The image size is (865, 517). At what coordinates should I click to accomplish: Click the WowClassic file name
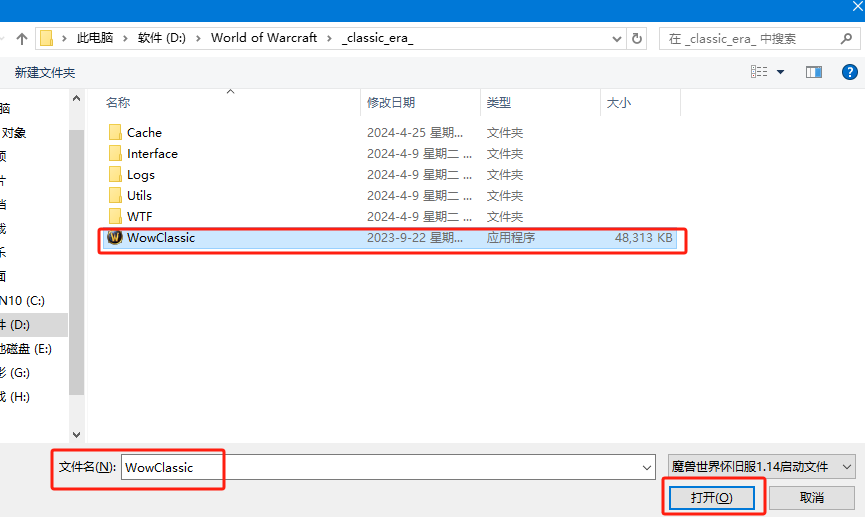pyautogui.click(x=161, y=238)
